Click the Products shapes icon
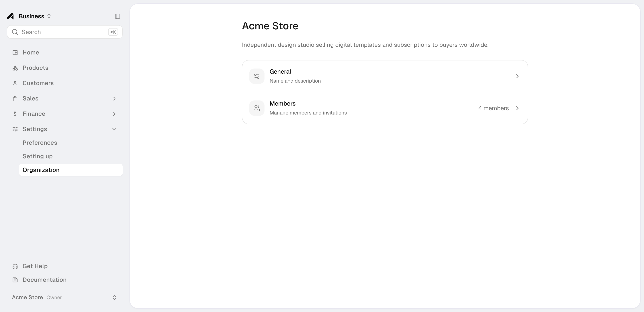 (15, 68)
